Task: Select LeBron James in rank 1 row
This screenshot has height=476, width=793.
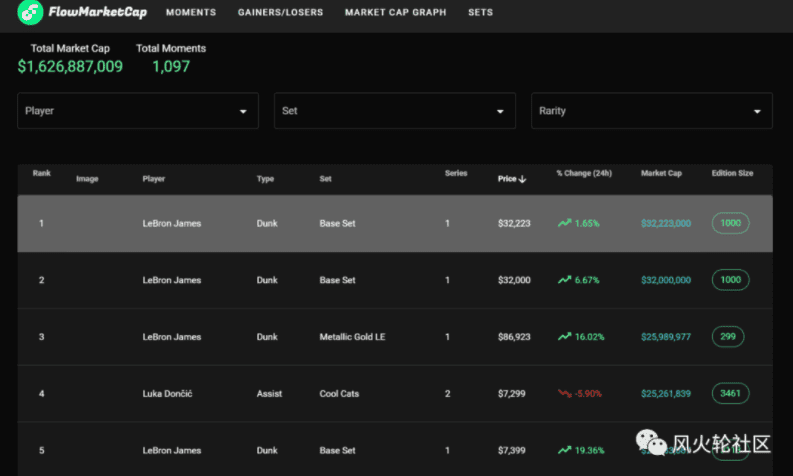Action: pyautogui.click(x=171, y=223)
